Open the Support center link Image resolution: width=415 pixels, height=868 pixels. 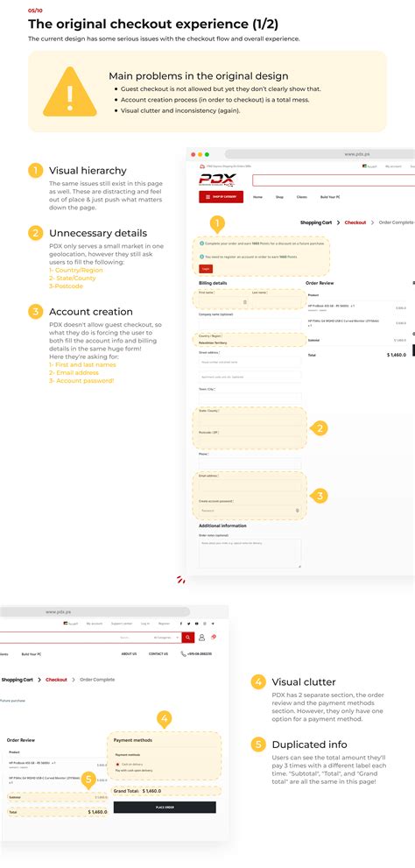122,624
